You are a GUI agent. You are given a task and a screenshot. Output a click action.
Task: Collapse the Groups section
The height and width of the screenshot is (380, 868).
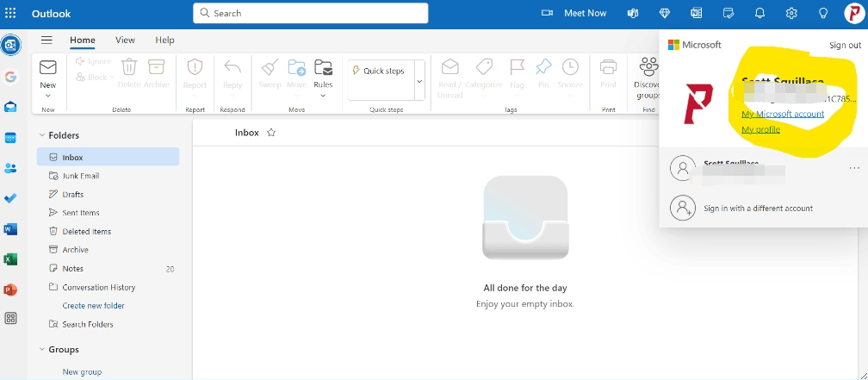[41, 350]
